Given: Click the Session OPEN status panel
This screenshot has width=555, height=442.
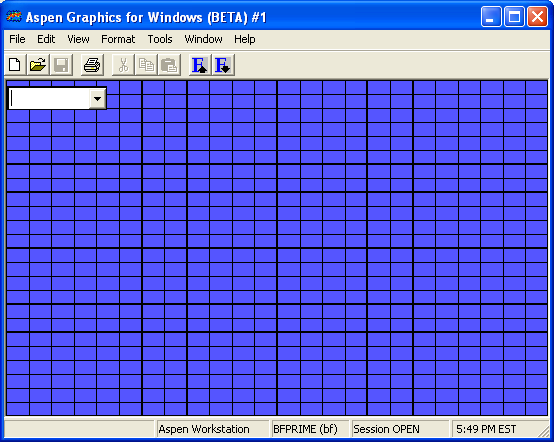Looking at the screenshot, I should tap(399, 429).
